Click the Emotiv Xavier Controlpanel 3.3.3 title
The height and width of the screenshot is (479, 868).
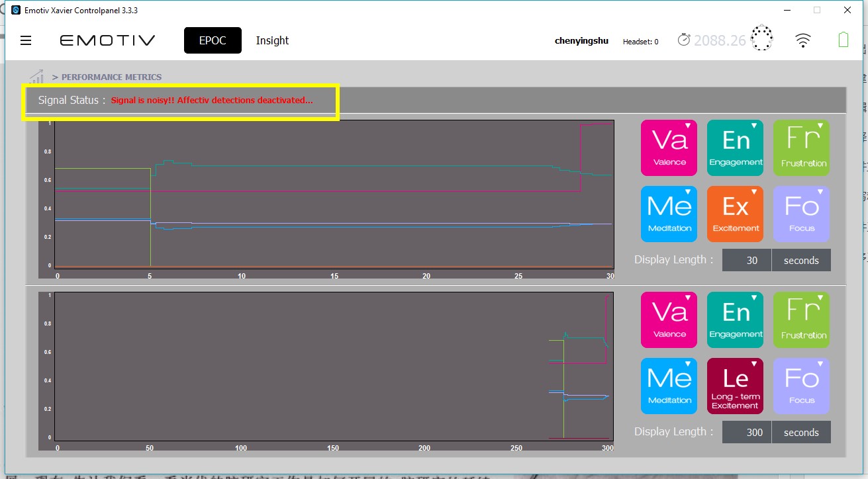[x=81, y=11]
